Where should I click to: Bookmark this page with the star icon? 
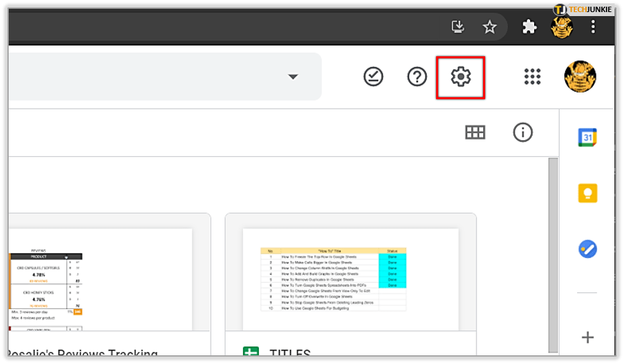[490, 27]
